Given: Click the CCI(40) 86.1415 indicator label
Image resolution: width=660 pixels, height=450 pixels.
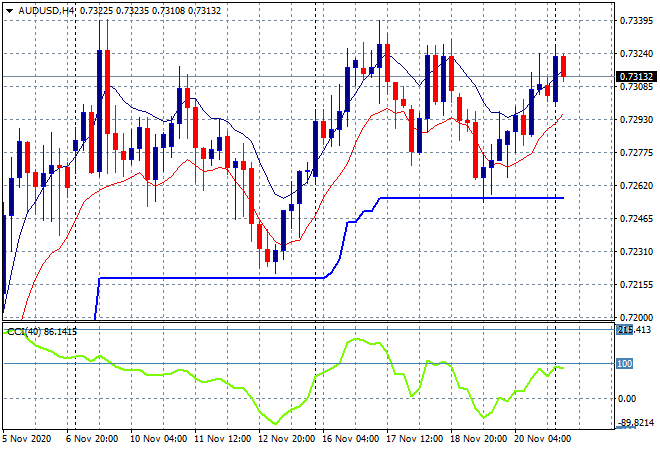Looking at the screenshot, I should pos(42,332).
